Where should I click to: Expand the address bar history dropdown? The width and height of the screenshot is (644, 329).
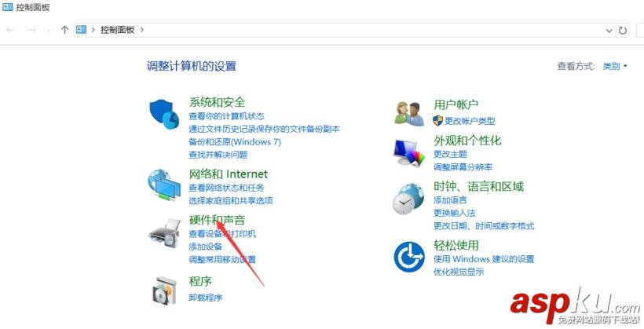tap(609, 30)
